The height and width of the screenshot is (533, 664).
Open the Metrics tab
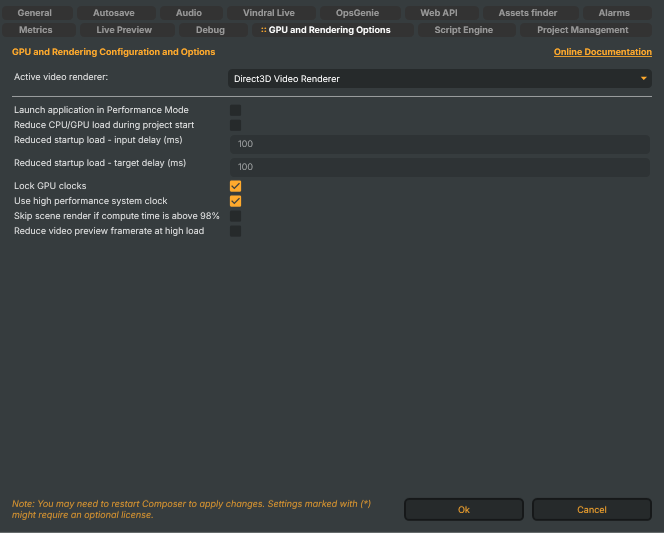pos(39,30)
